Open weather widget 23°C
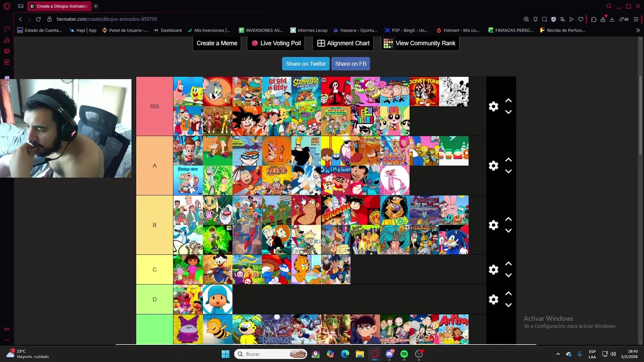Viewport: 644px width, 362px height. [x=28, y=354]
